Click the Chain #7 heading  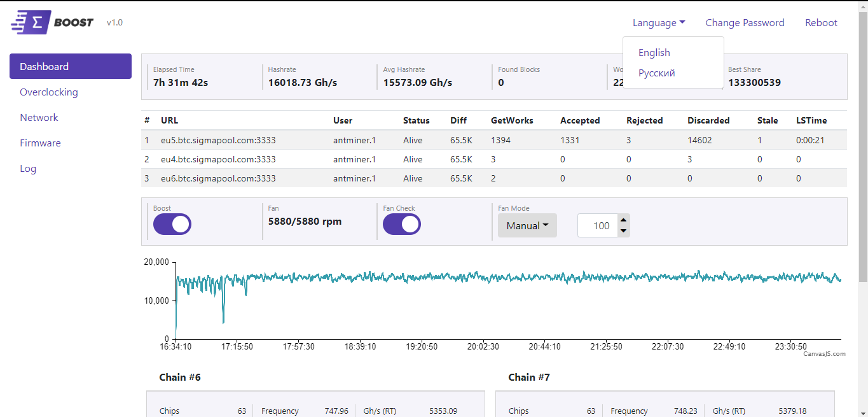[529, 377]
